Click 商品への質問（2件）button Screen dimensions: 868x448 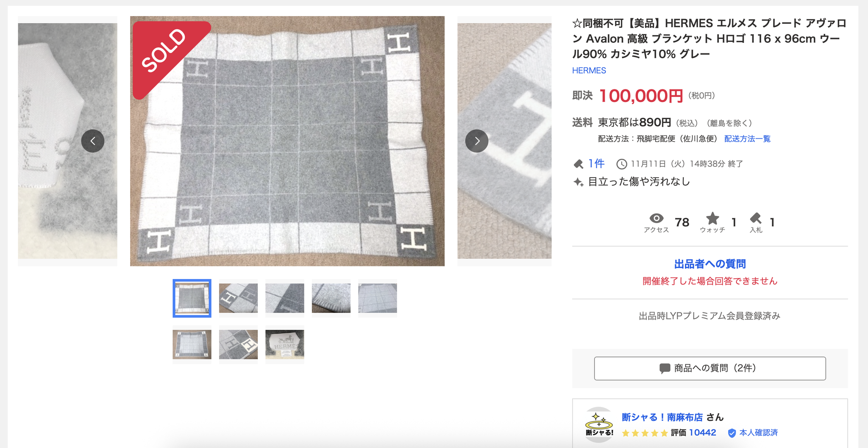point(710,368)
